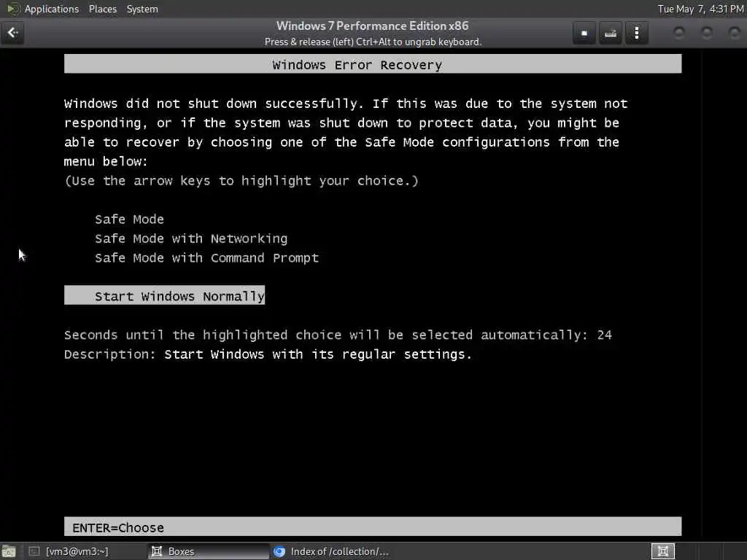Click the first round window button in the header
747x560 pixels.
679,32
